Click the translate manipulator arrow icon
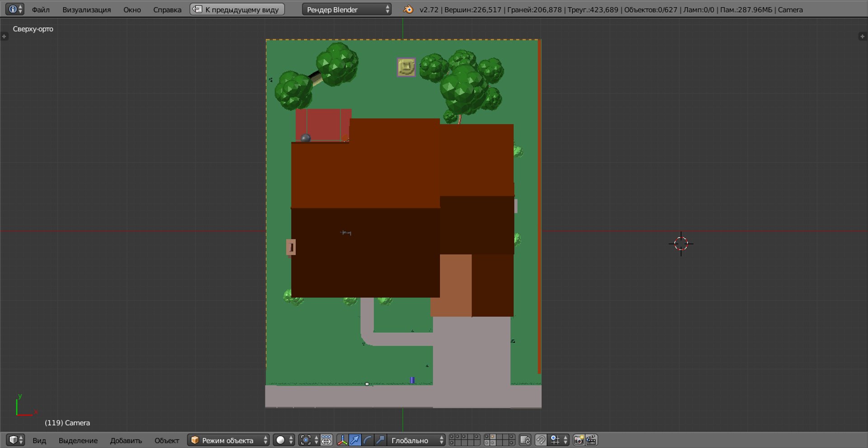This screenshot has width=868, height=448. [355, 440]
